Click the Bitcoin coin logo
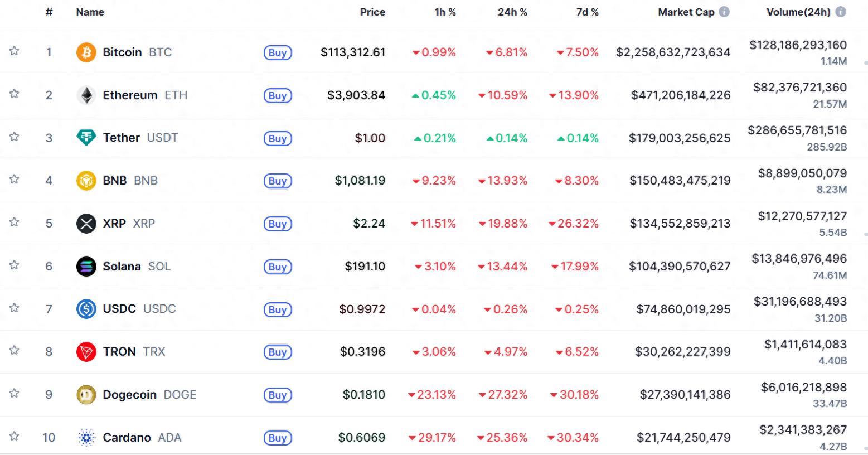The height and width of the screenshot is (455, 868). point(86,52)
